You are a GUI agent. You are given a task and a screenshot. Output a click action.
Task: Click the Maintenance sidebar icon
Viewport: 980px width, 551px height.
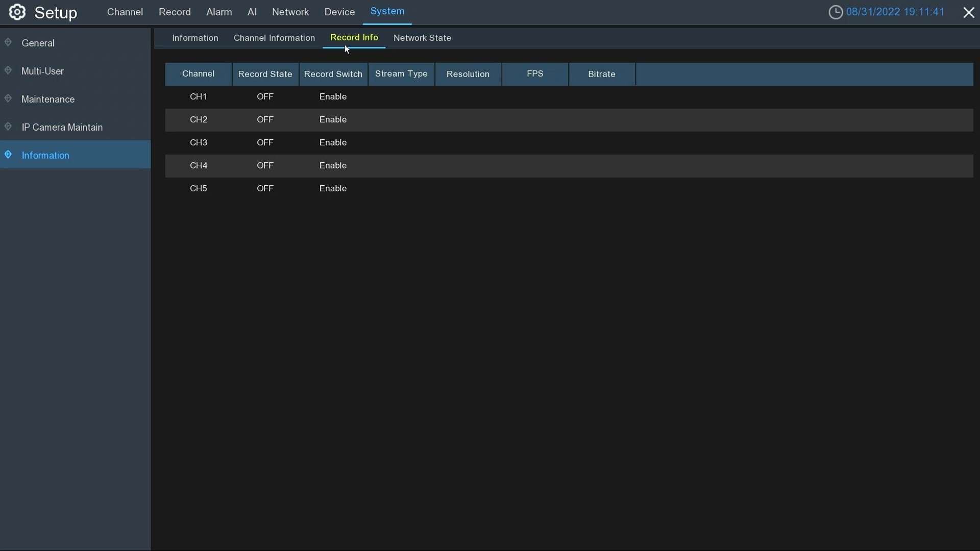click(x=8, y=99)
